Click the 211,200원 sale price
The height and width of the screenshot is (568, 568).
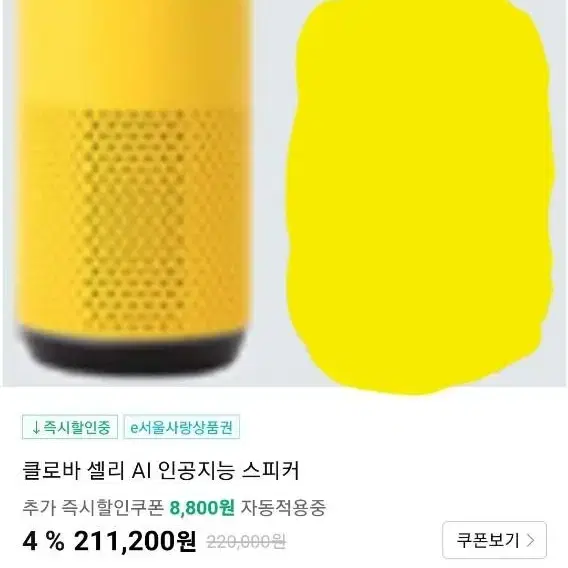[x=135, y=541]
